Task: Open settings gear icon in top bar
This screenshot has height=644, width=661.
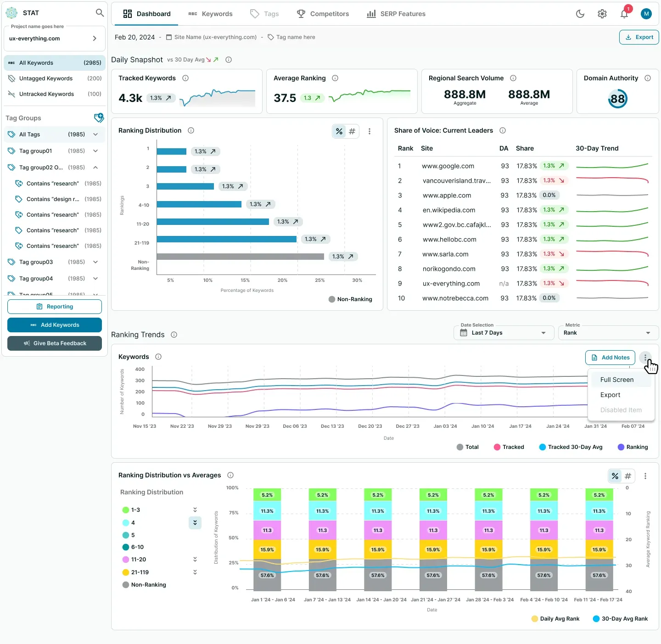Action: point(602,14)
